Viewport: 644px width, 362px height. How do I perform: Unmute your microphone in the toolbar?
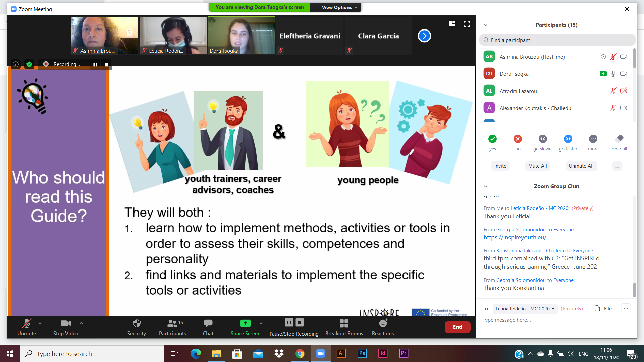point(26,327)
